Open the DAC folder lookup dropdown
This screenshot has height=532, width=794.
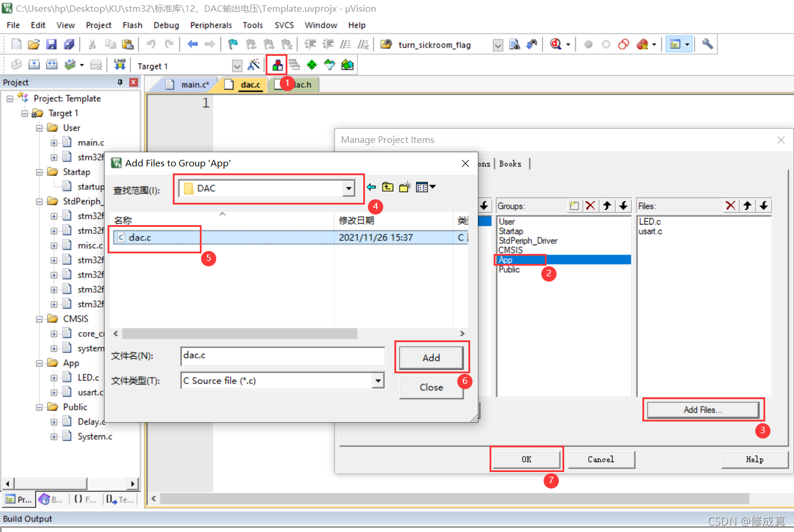tap(349, 188)
